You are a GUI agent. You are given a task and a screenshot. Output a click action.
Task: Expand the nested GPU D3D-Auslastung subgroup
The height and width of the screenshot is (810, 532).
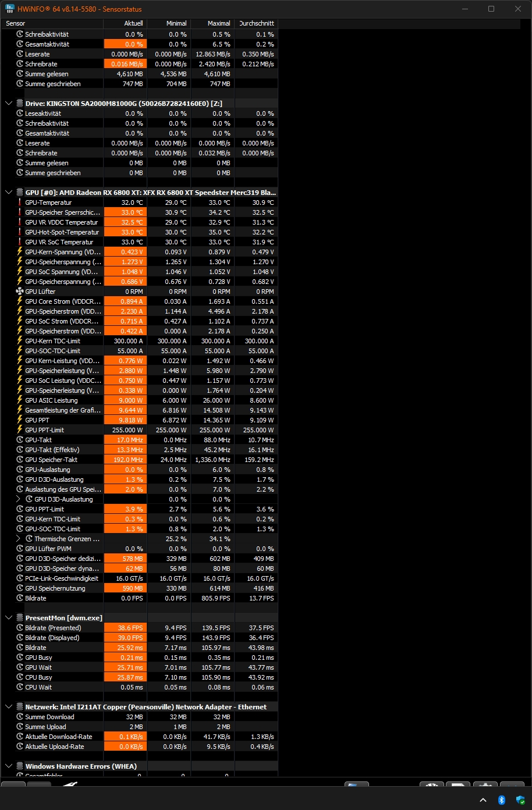[x=18, y=499]
